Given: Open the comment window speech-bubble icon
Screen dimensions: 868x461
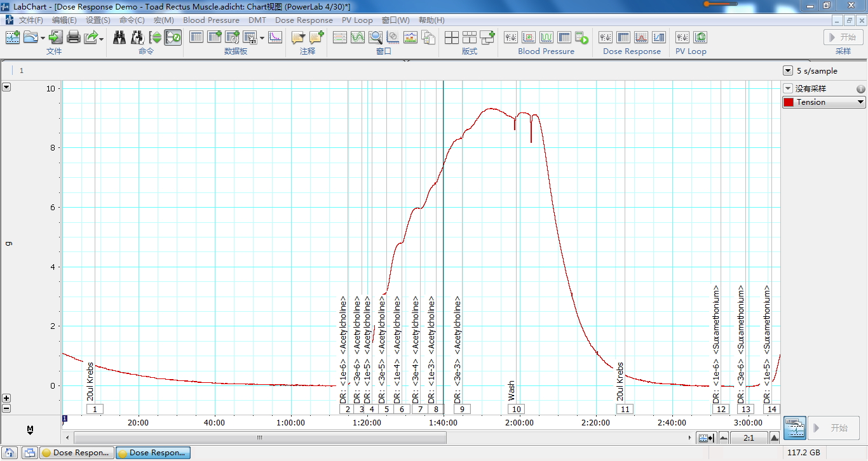Looking at the screenshot, I should (298, 37).
